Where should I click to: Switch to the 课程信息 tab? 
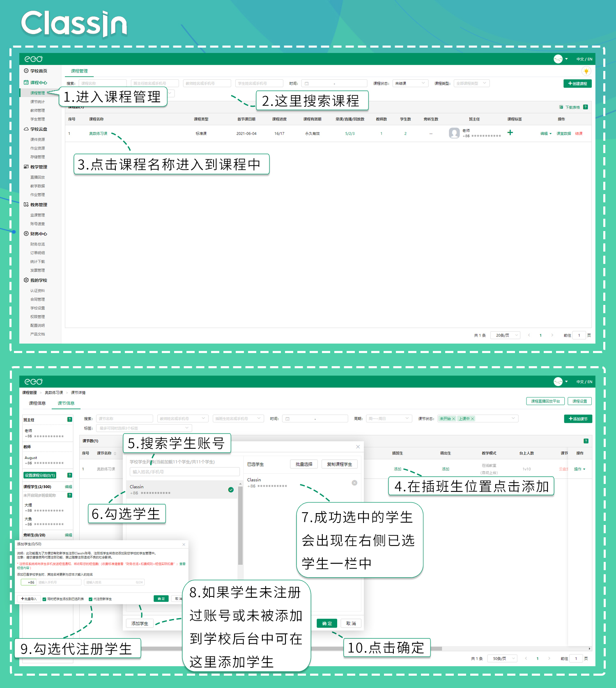(x=37, y=403)
